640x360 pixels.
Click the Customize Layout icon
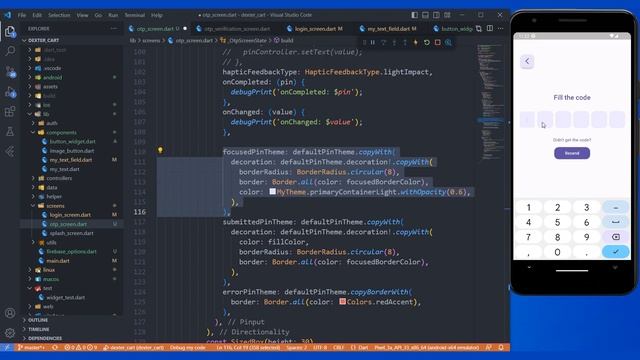[447, 15]
